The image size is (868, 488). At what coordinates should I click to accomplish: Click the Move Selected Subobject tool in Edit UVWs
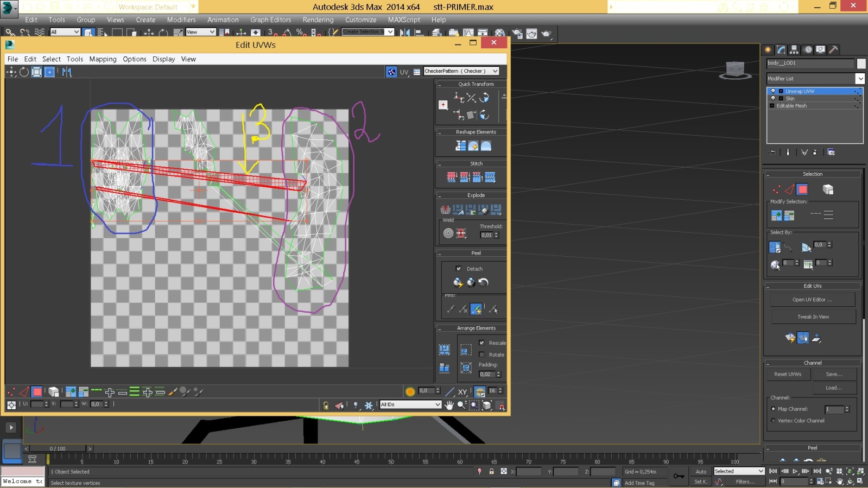pos(11,72)
